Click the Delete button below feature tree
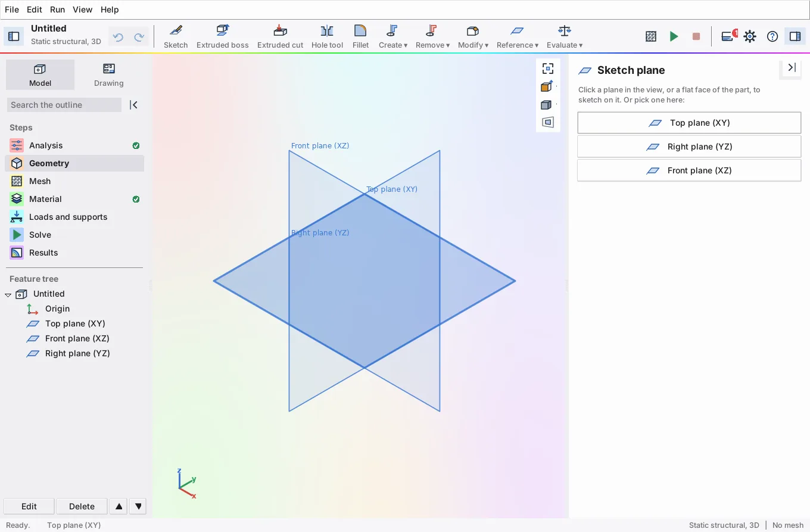The image size is (810, 532). tap(82, 506)
